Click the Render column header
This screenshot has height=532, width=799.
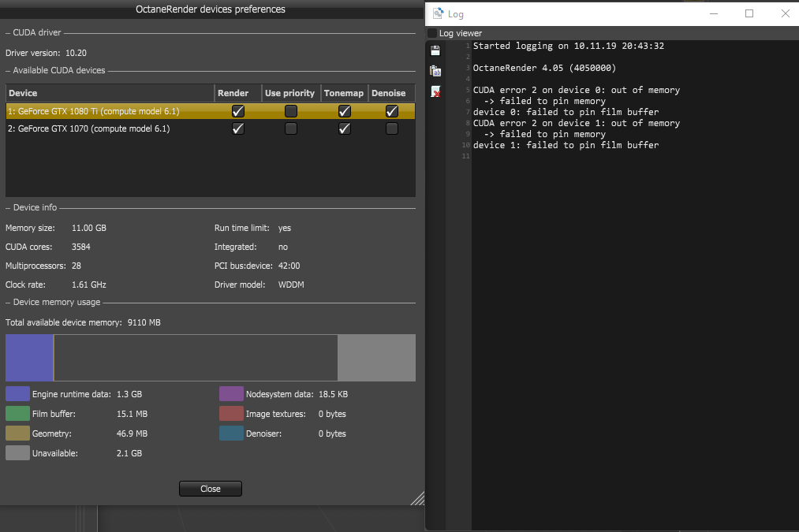[237, 93]
